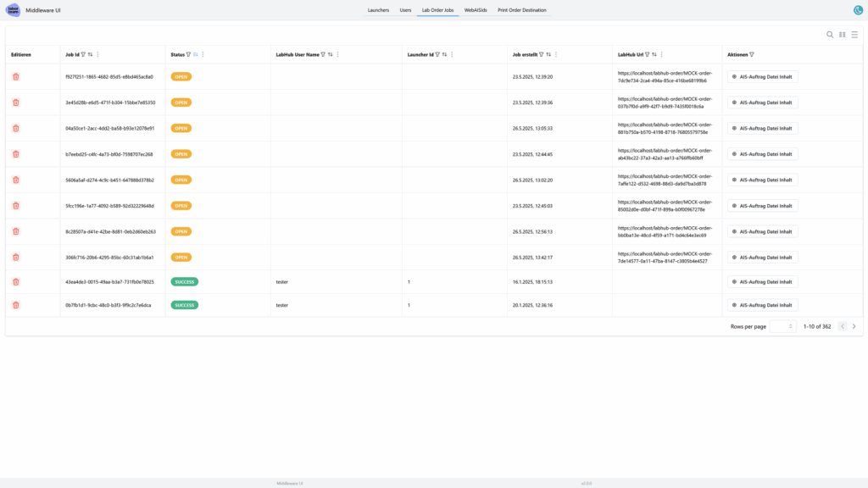868x488 pixels.
Task: Switch to the Launchers tab
Action: [378, 10]
